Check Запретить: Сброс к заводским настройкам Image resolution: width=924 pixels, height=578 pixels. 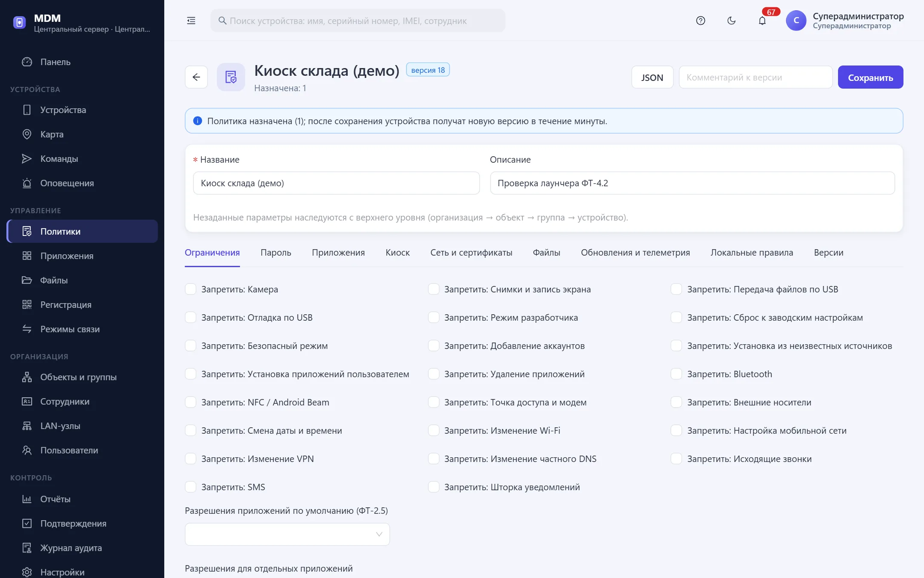pos(676,317)
